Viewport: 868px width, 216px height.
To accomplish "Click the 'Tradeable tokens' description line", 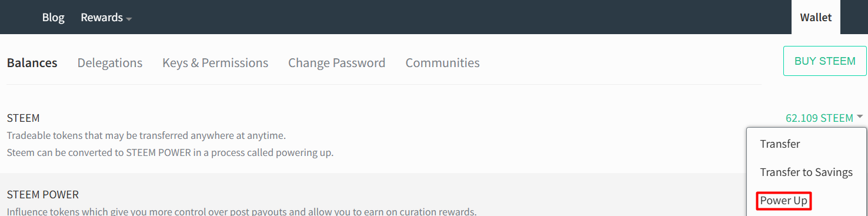I will [146, 136].
